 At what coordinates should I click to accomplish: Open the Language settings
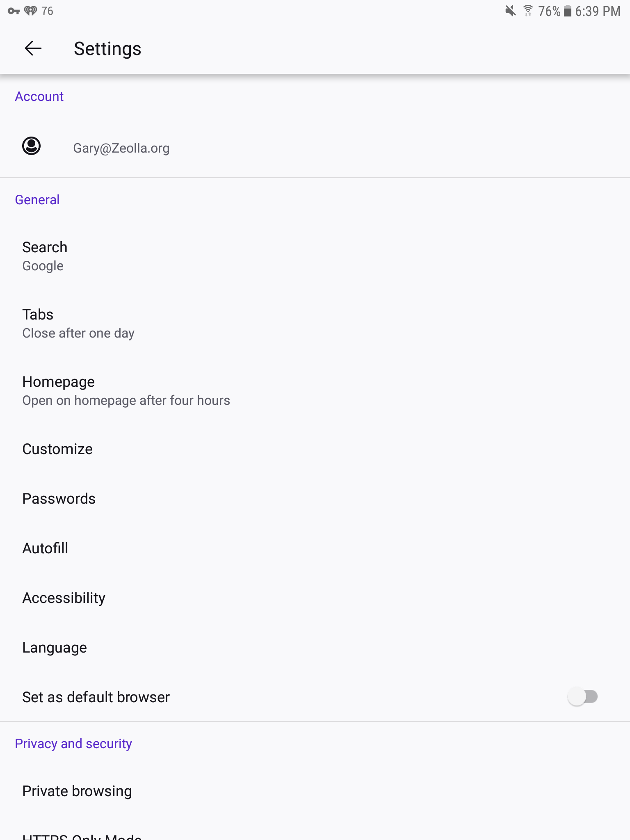55,648
